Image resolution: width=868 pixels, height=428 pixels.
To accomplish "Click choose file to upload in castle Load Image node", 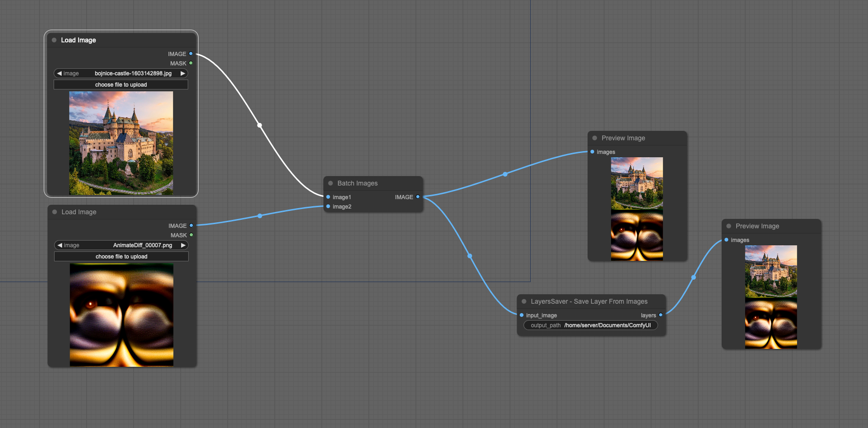I will click(x=121, y=85).
